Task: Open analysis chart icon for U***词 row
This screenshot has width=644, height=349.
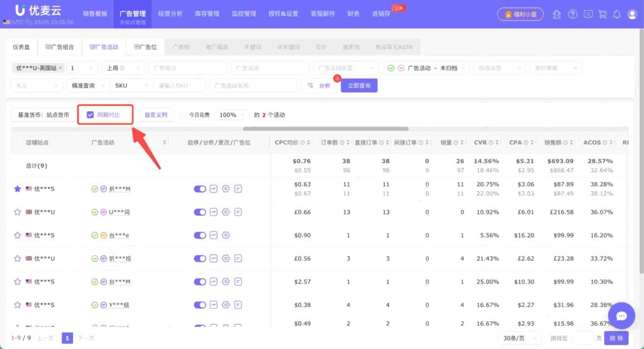Action: pyautogui.click(x=214, y=212)
